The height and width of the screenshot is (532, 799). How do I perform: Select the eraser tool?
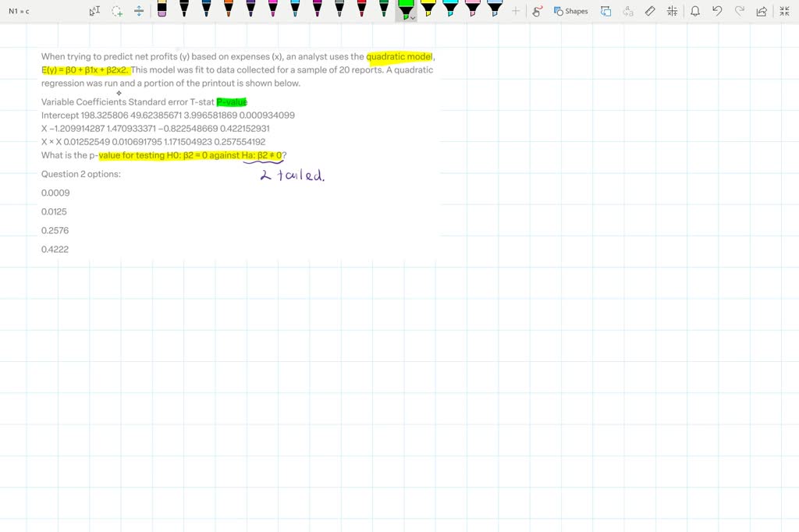[x=650, y=11]
